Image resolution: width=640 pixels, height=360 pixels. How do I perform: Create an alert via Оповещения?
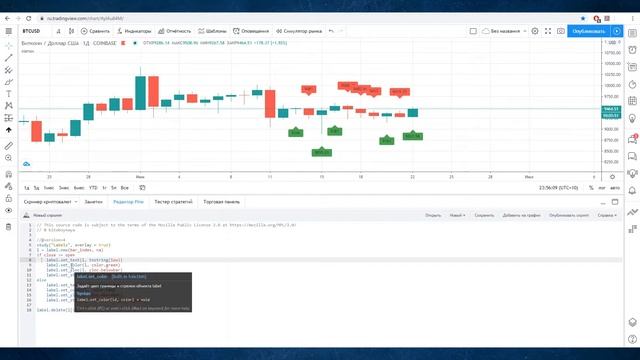(251, 31)
